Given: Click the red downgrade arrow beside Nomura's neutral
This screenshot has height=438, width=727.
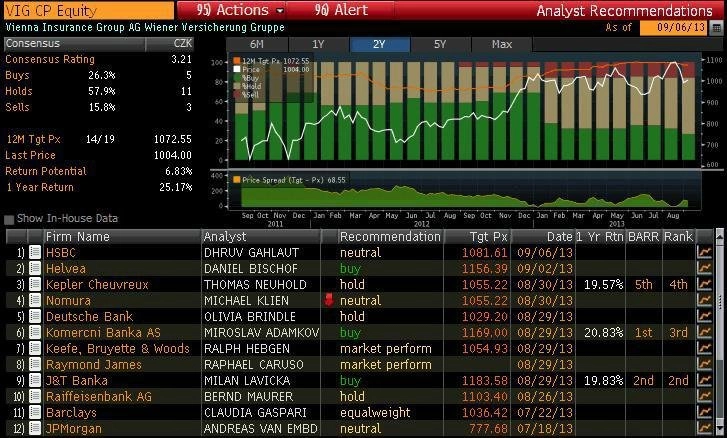Looking at the screenshot, I should point(329,300).
